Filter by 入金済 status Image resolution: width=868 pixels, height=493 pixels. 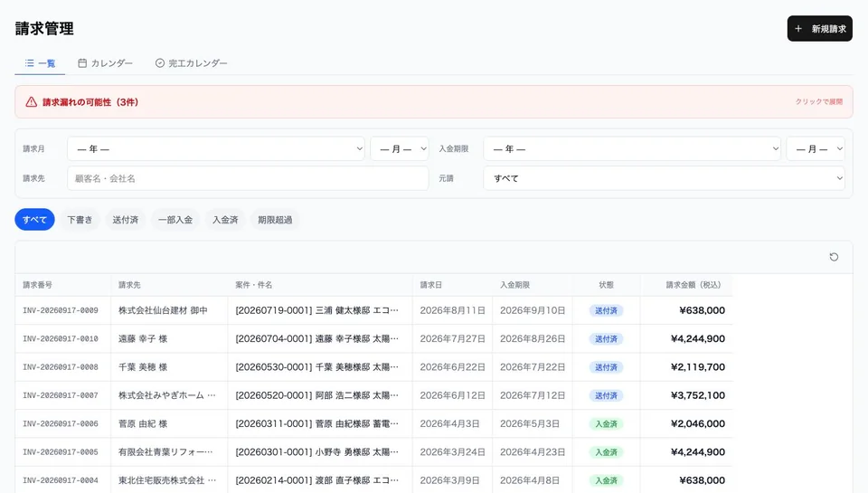click(225, 219)
